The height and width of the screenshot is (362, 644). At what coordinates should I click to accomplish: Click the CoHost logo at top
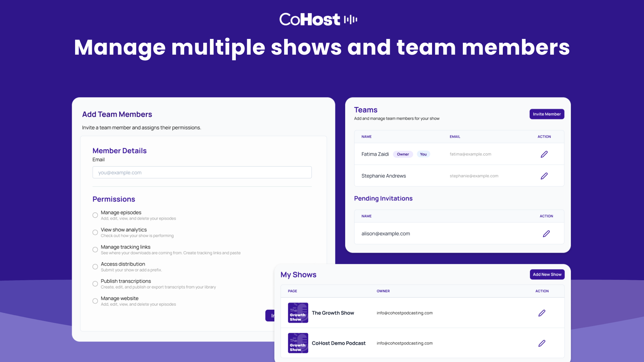point(318,19)
